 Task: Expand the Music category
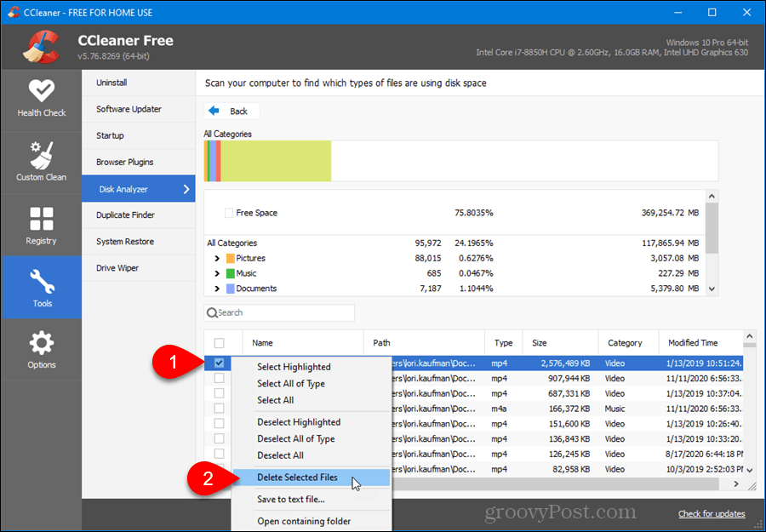pyautogui.click(x=217, y=273)
